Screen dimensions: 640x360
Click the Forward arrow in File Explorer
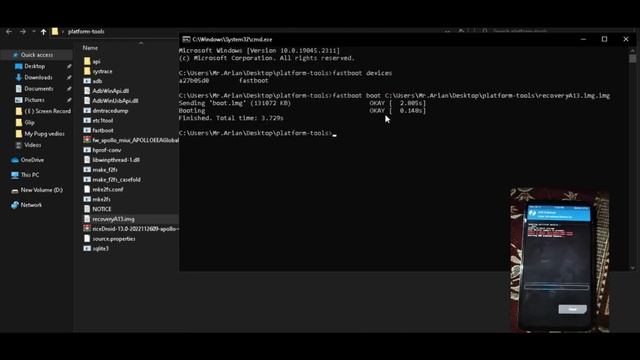tap(22, 31)
